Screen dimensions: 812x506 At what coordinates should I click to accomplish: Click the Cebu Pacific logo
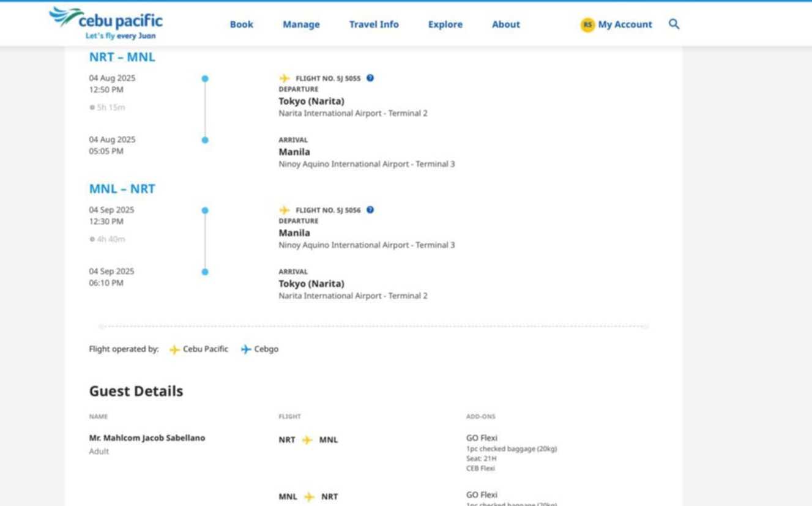point(106,23)
